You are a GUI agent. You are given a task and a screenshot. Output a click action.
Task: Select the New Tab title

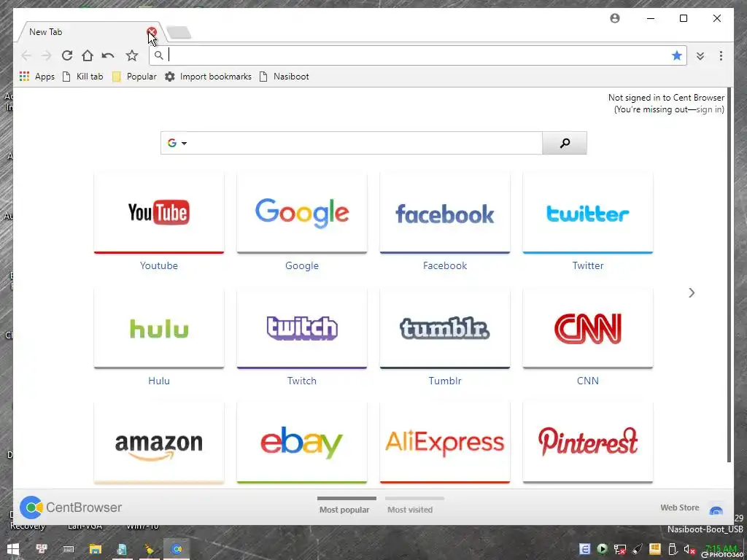tap(46, 32)
